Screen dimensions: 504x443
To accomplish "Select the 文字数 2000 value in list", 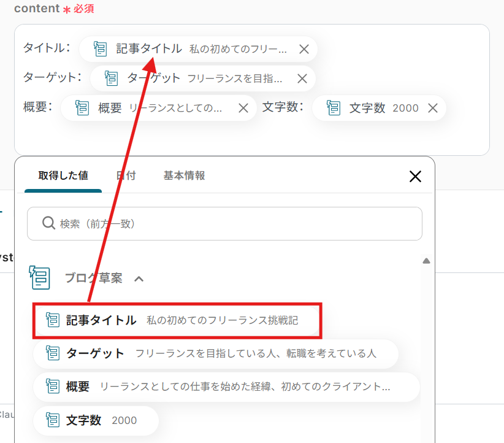I will [96, 420].
